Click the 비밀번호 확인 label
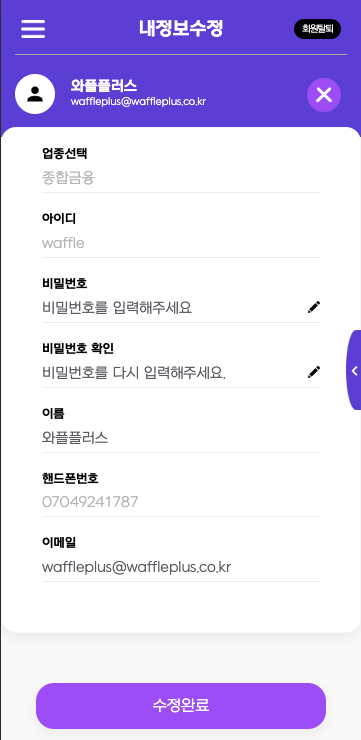 click(78, 348)
